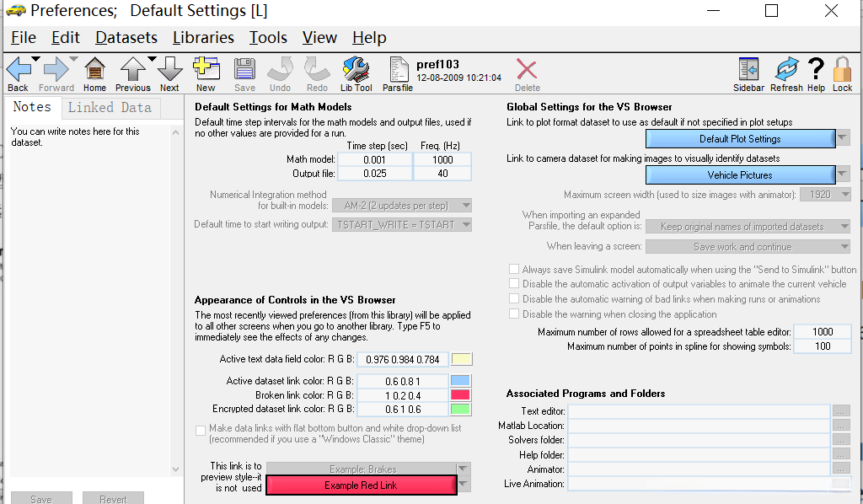The height and width of the screenshot is (504, 863).
Task: Click Encrypted dataset link green swatch
Action: 460,410
